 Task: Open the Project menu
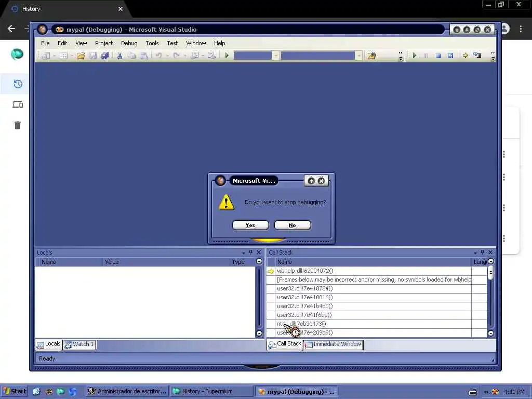point(104,43)
